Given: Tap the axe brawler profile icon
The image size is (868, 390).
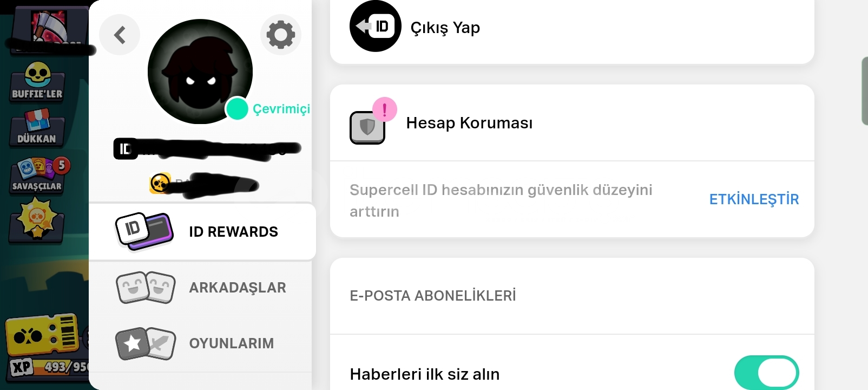Looking at the screenshot, I should [x=50, y=27].
